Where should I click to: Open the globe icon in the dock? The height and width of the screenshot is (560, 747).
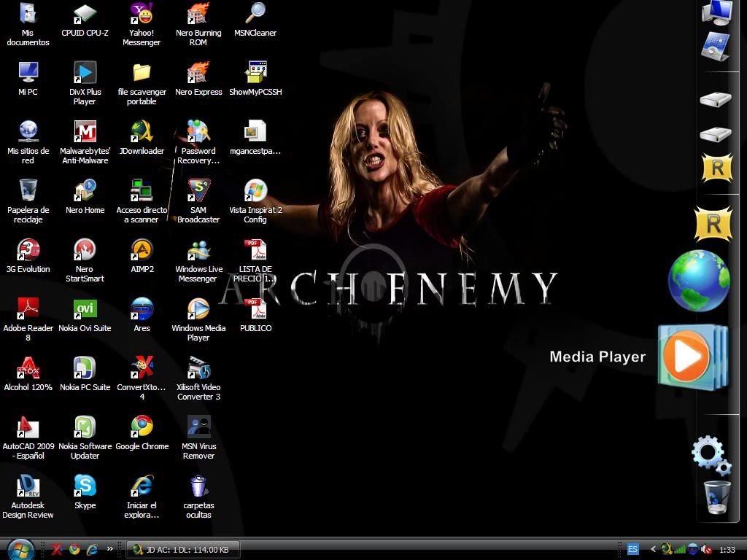pyautogui.click(x=698, y=281)
